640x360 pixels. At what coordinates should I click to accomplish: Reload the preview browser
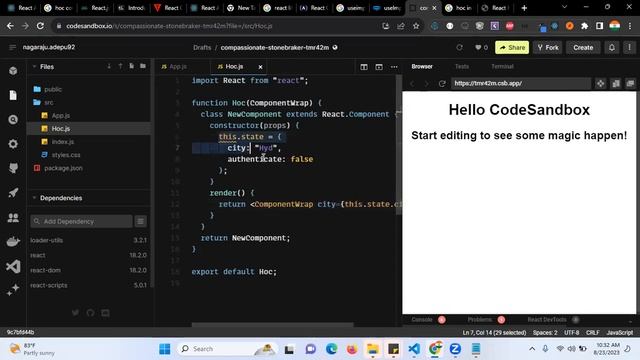(442, 84)
